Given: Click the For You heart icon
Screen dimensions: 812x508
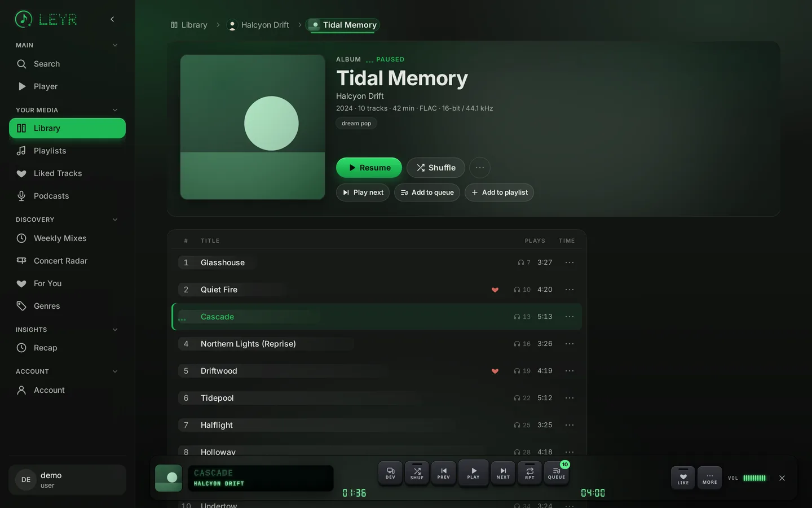Looking at the screenshot, I should tap(21, 283).
